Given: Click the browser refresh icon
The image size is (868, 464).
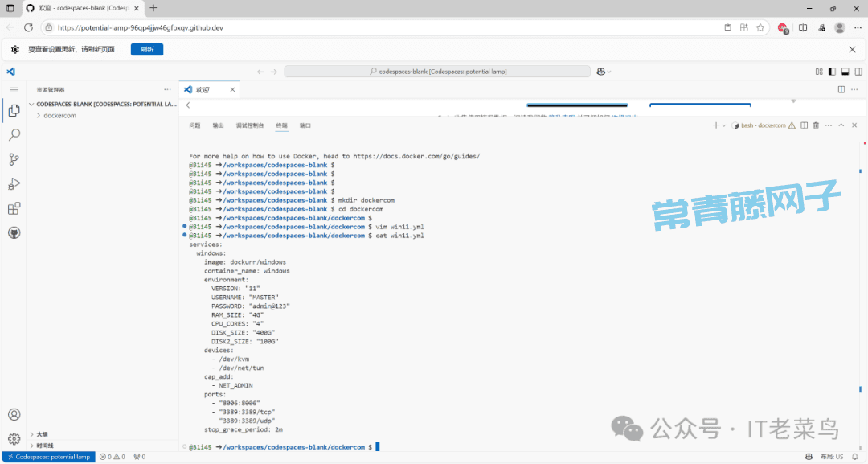Looking at the screenshot, I should click(x=28, y=27).
